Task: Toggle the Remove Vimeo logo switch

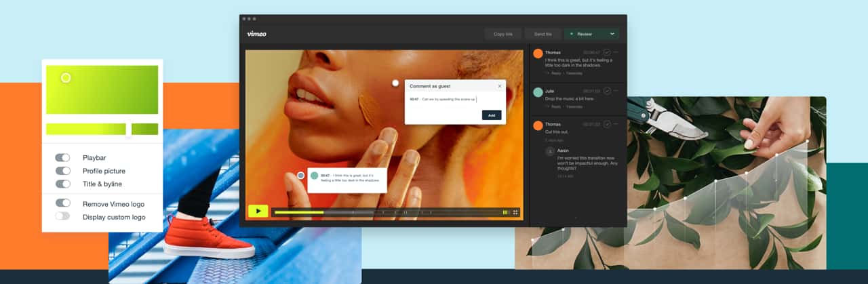Action: 62,203
